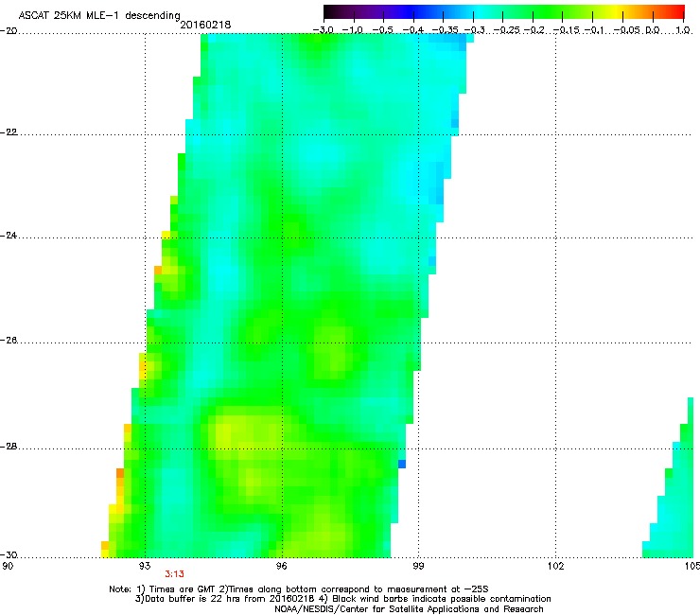Click the color bar label -0.25
Viewport: 700px width, 615px height.
(x=507, y=30)
